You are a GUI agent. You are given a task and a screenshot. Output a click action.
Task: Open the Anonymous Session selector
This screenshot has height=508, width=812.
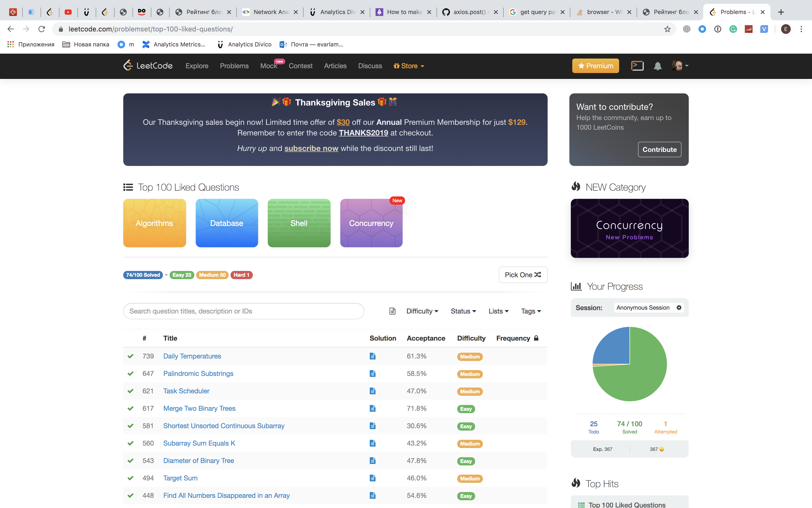(x=643, y=307)
